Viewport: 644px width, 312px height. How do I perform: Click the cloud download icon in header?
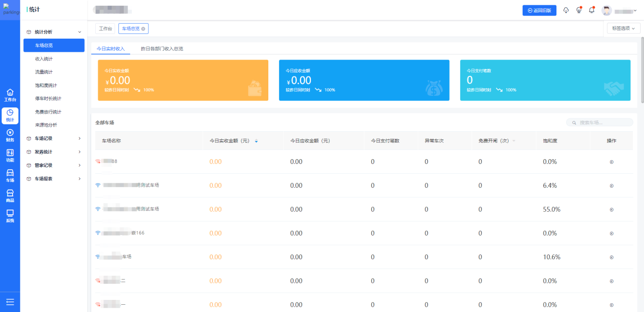tap(566, 10)
